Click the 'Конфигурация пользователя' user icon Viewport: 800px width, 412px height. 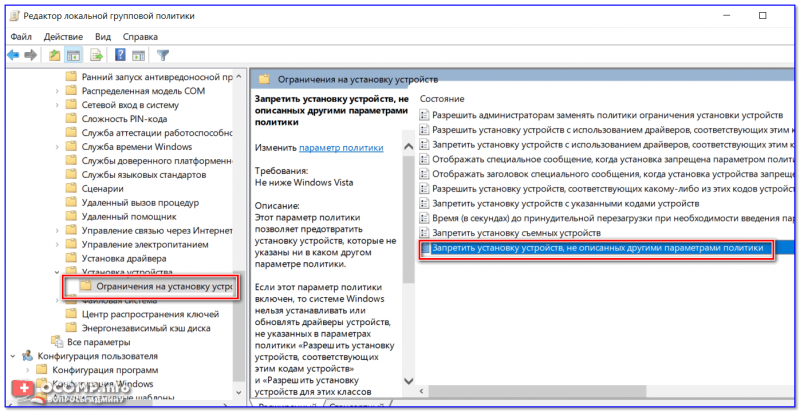point(29,355)
